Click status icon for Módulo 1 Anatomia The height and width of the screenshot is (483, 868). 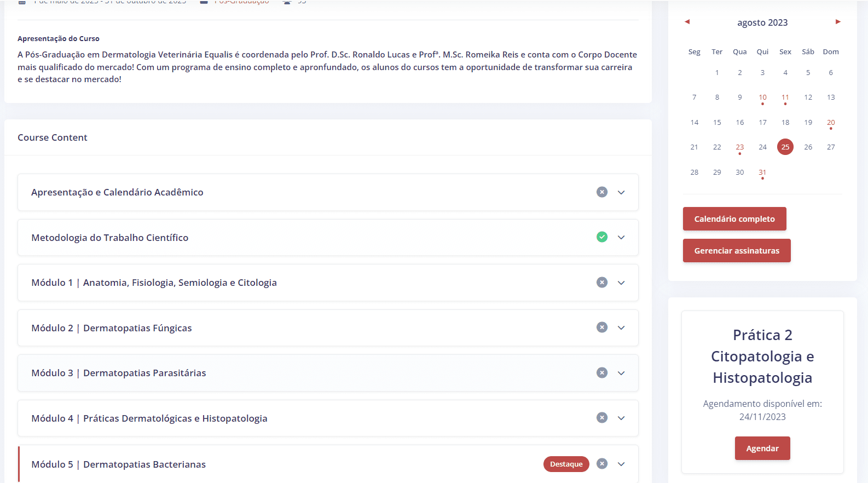click(x=601, y=283)
